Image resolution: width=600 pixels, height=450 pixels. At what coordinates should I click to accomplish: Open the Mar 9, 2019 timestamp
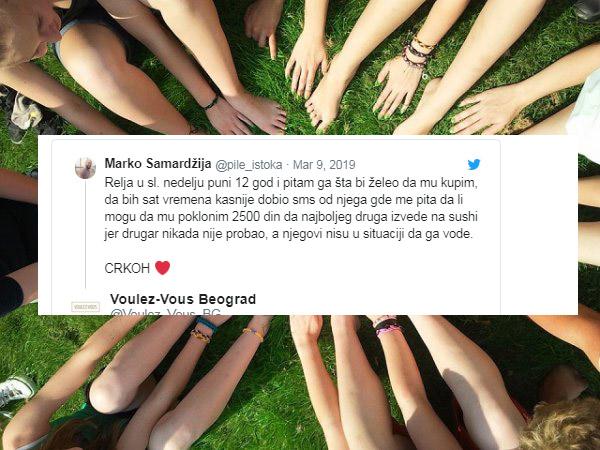point(324,165)
